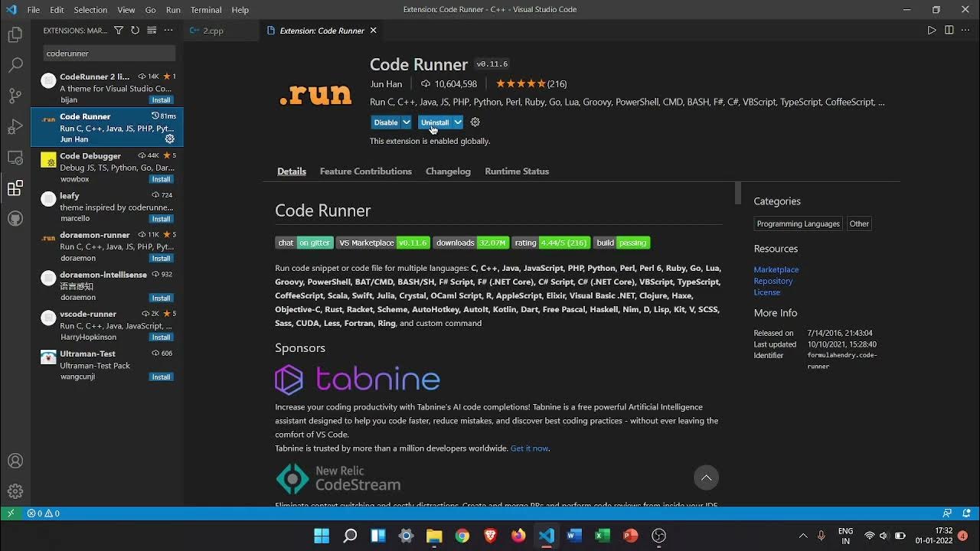Click the Other category tag
980x551 pixels.
pos(859,223)
